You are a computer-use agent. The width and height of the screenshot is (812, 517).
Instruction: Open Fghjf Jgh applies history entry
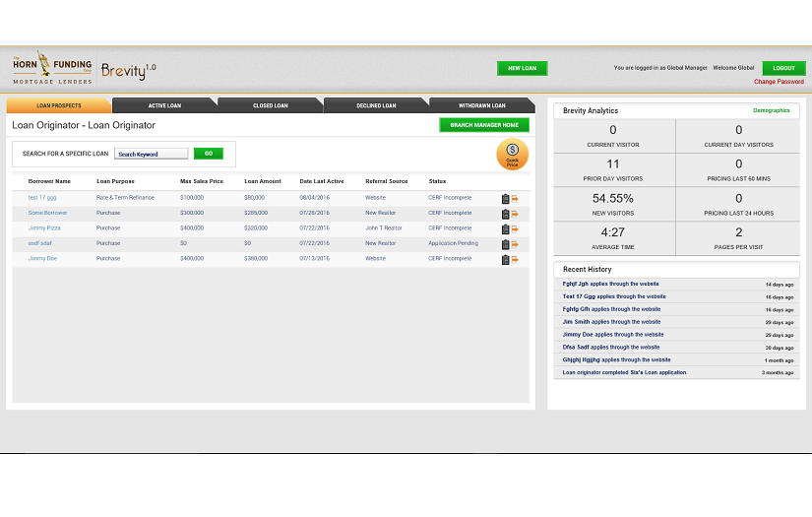610,284
